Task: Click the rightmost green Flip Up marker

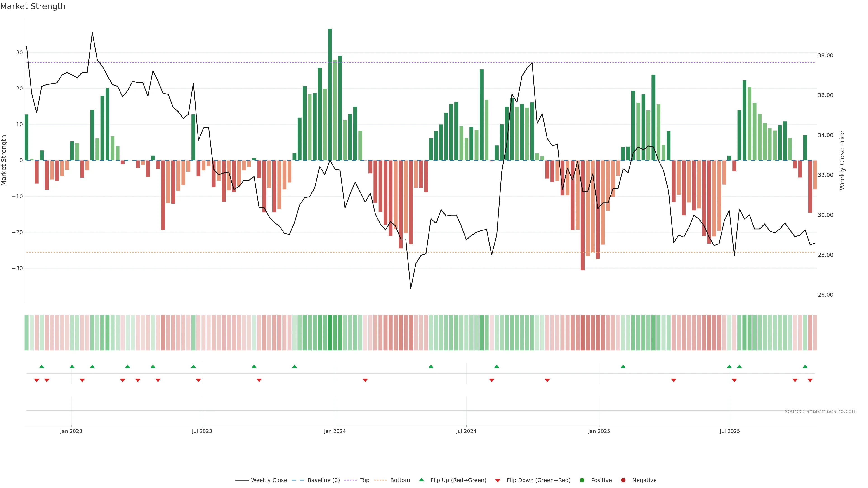Action: click(805, 366)
